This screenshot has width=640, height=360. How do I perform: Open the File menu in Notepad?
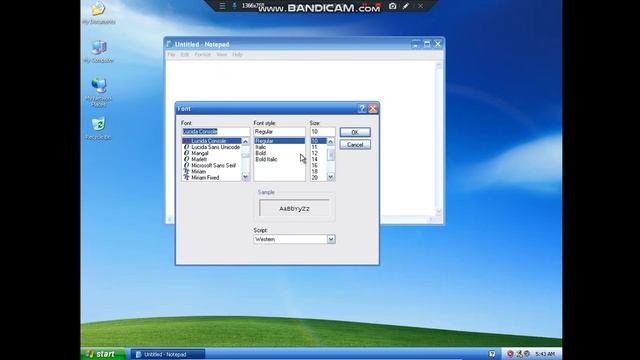[171, 55]
